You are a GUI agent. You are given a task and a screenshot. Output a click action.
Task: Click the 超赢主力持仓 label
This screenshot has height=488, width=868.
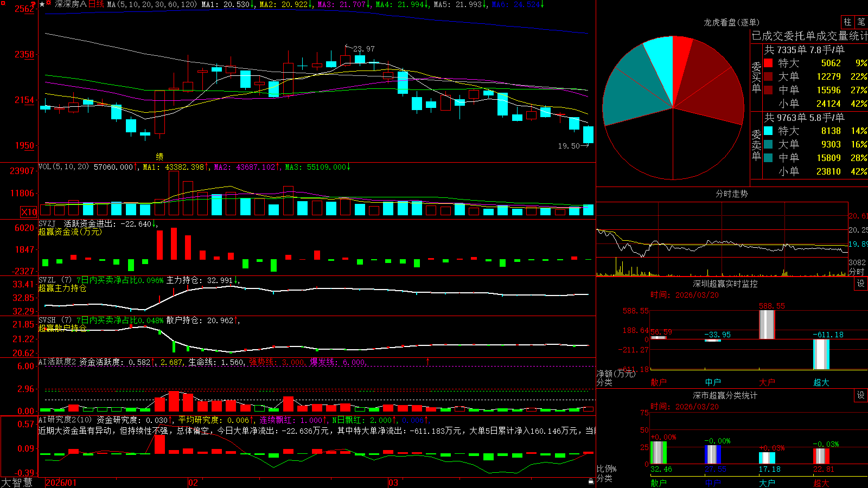point(62,288)
